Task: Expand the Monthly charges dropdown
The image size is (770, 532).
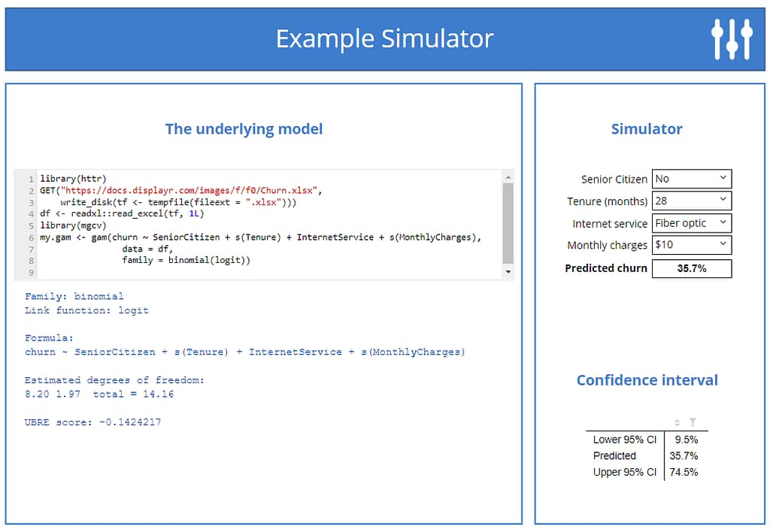Action: pyautogui.click(x=691, y=245)
